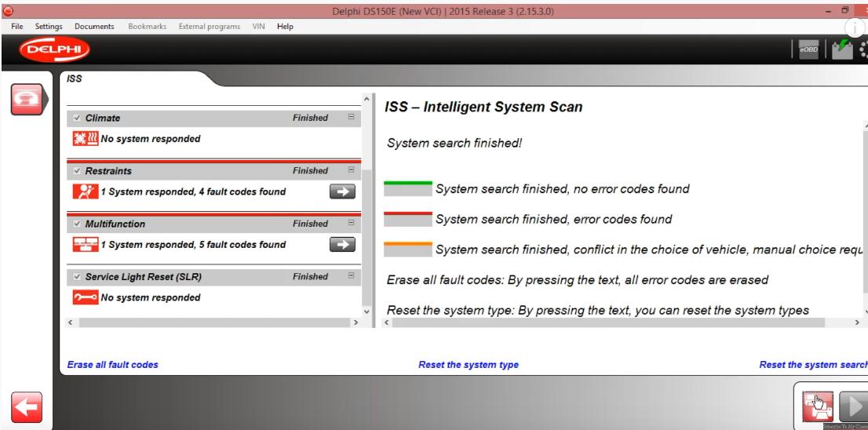This screenshot has height=430, width=868.
Task: Click system list scroll down arrow
Action: pos(367,312)
